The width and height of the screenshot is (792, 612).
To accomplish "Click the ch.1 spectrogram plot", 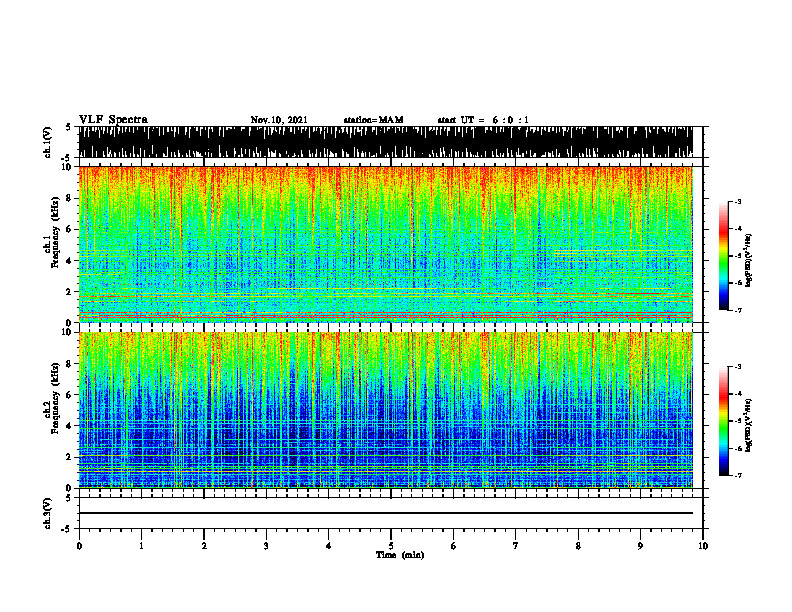I will point(386,244).
